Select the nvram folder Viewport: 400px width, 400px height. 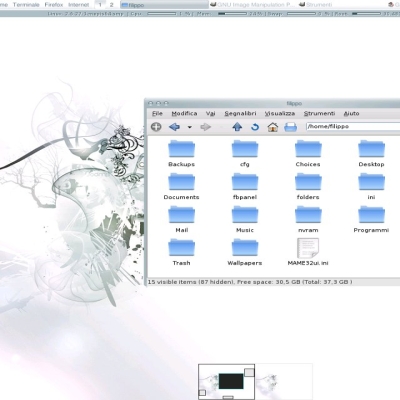pos(308,220)
